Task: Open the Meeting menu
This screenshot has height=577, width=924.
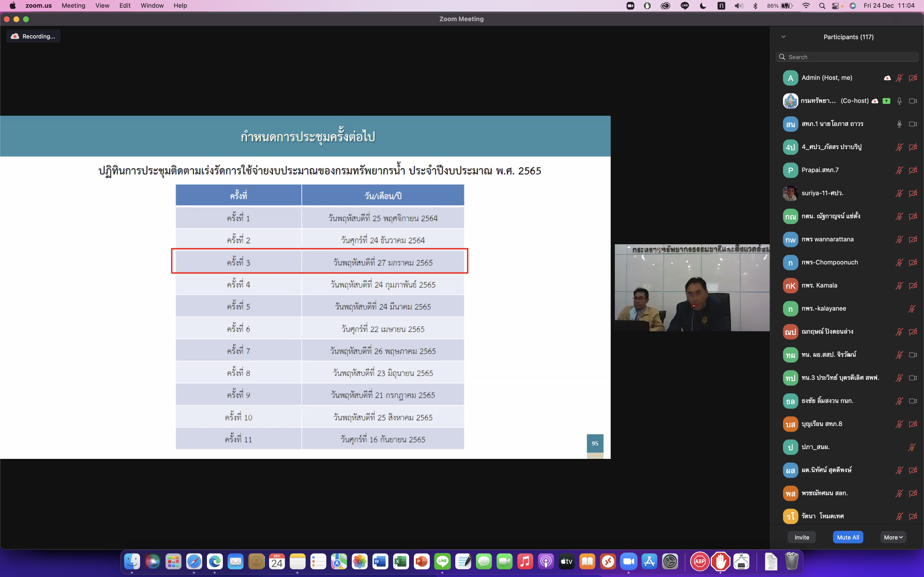Action: pyautogui.click(x=73, y=6)
